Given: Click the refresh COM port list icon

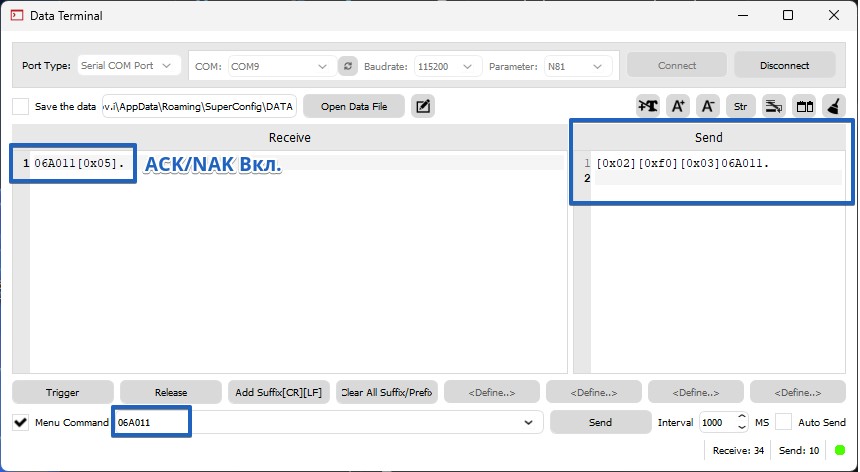Looking at the screenshot, I should 348,66.
